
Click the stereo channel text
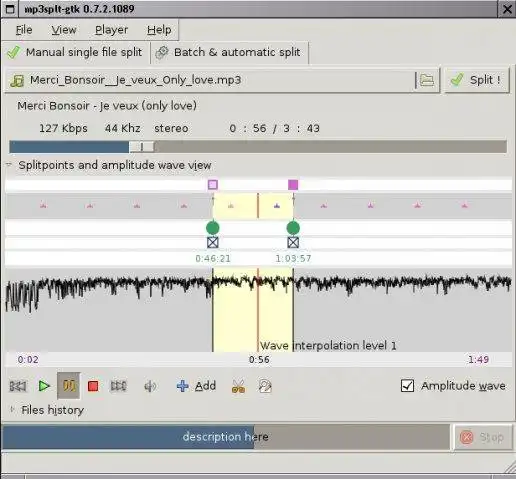click(x=171, y=128)
